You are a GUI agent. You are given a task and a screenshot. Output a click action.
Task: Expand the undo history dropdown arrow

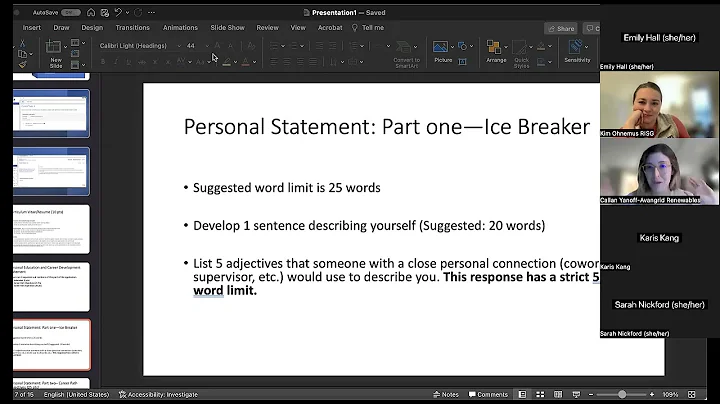(127, 13)
